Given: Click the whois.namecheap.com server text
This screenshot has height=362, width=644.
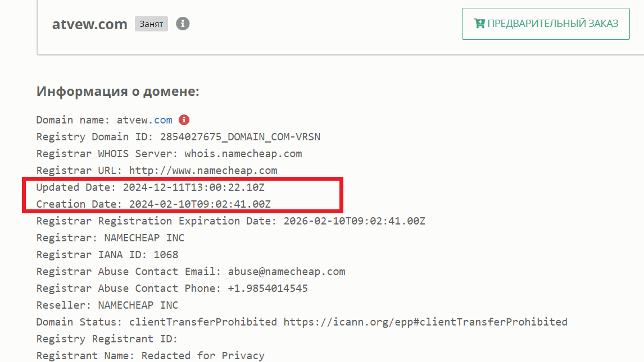Looking at the screenshot, I should point(243,154).
